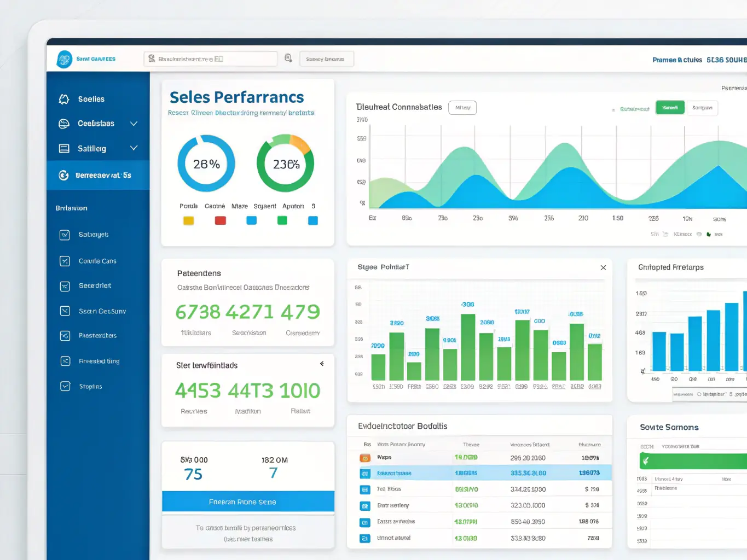This screenshot has height=560, width=747.
Task: Toggle the Sscrn DeiSunv checkbox
Action: point(65,311)
